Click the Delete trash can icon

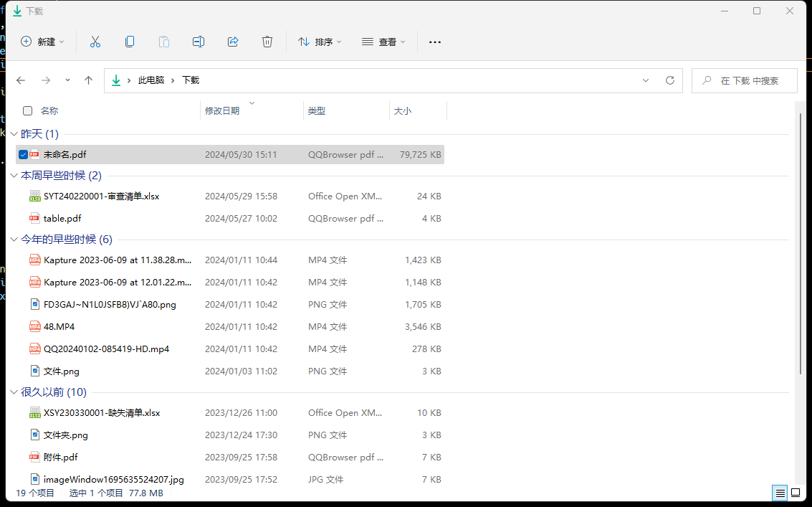(267, 42)
